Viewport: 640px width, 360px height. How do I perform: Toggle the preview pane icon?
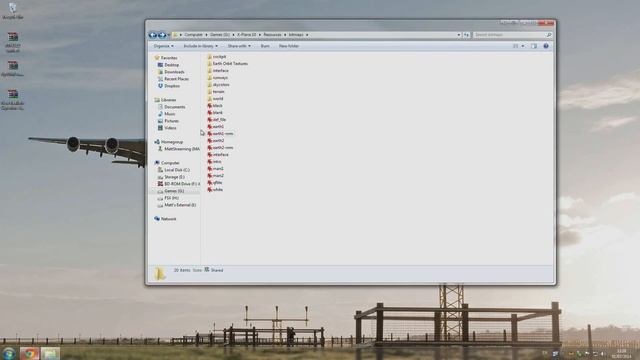pyautogui.click(x=534, y=46)
